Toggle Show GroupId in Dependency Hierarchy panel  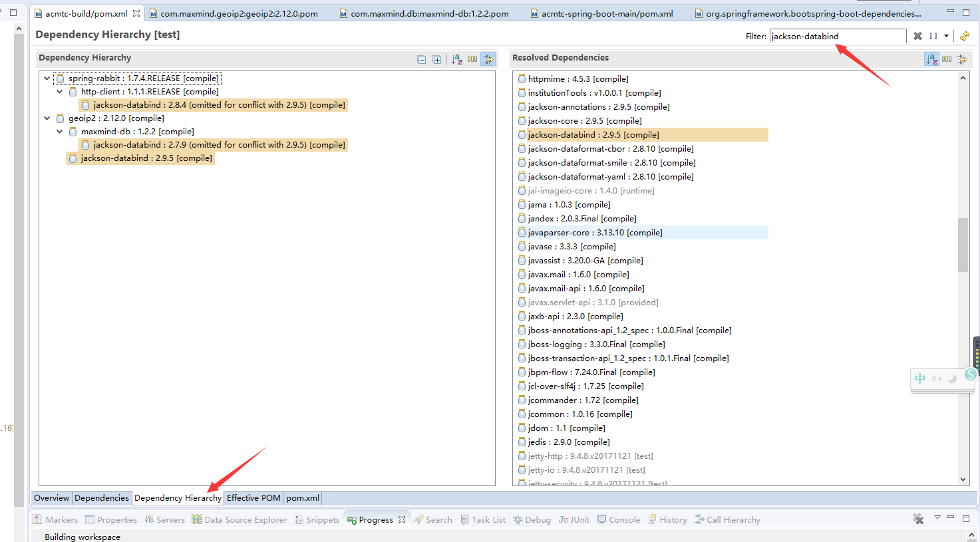(472, 59)
